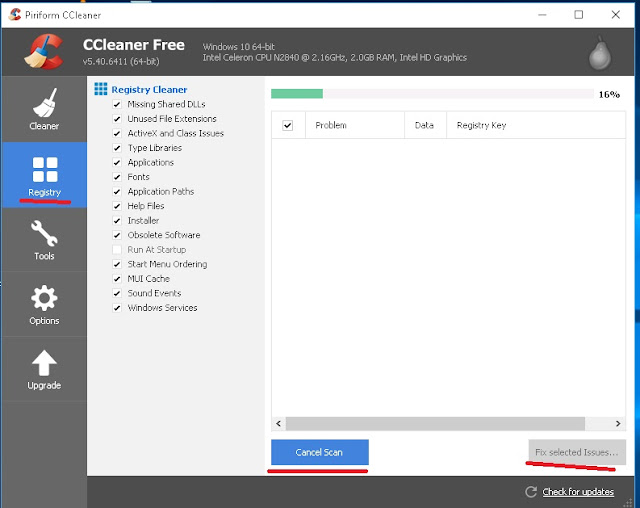Click the CCleaner logo in header
The image size is (640, 508).
[x=44, y=51]
